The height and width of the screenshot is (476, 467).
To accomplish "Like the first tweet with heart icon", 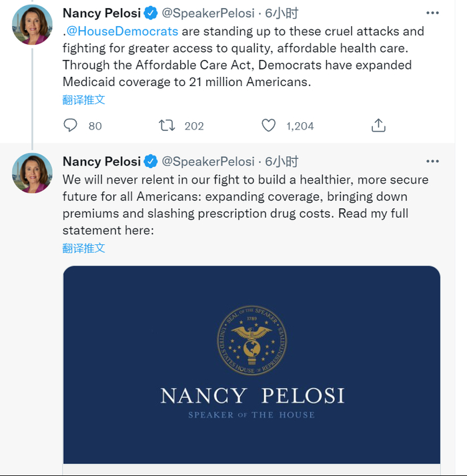I will [269, 126].
